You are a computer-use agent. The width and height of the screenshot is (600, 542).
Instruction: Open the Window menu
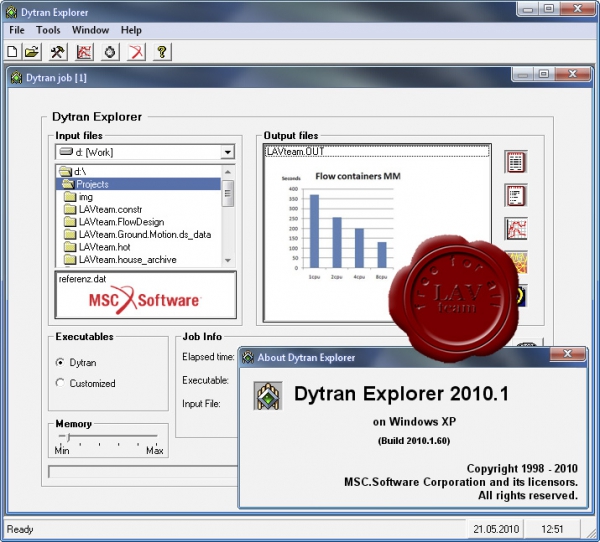point(90,30)
